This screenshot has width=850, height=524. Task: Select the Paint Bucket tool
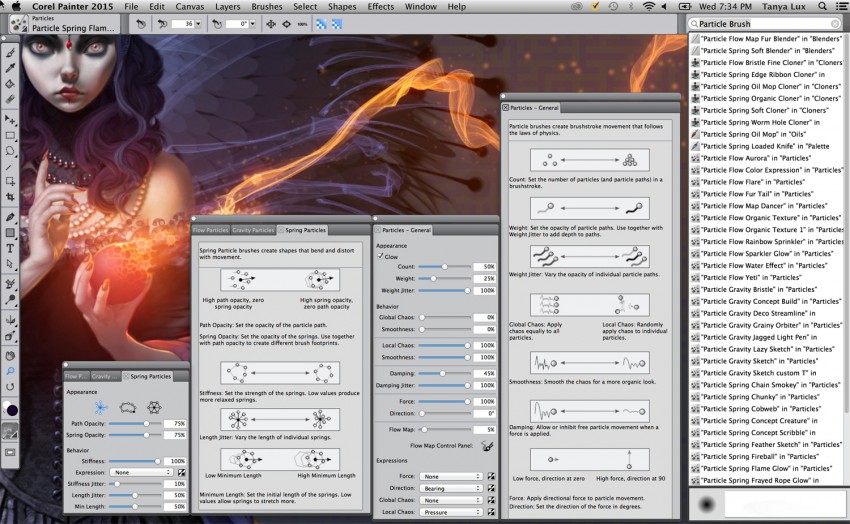click(x=10, y=83)
